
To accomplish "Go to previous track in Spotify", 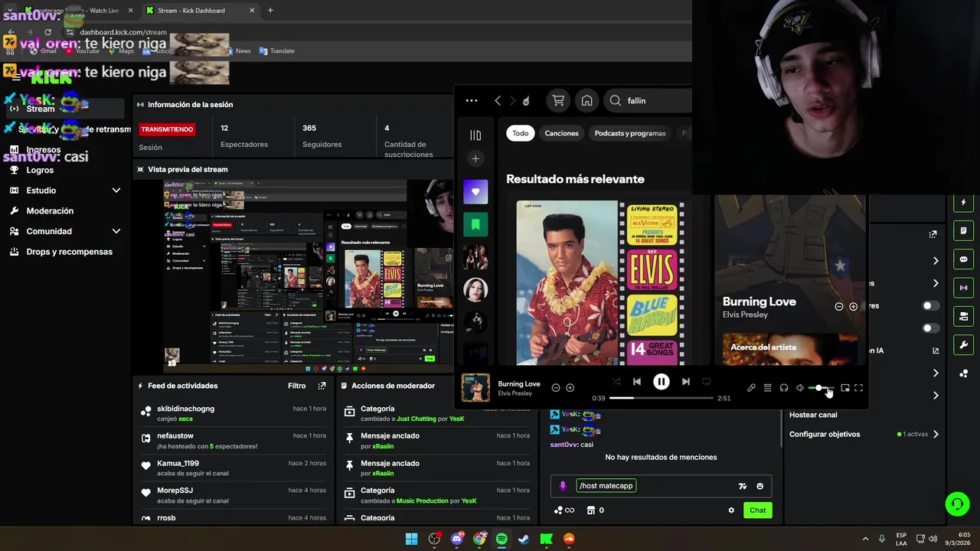I will [637, 382].
